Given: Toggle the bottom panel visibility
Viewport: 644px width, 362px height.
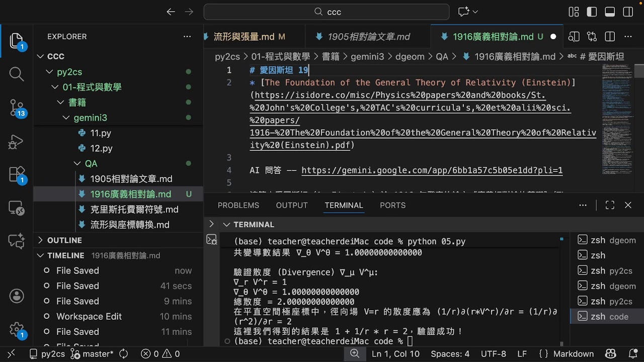Looking at the screenshot, I should point(610,12).
